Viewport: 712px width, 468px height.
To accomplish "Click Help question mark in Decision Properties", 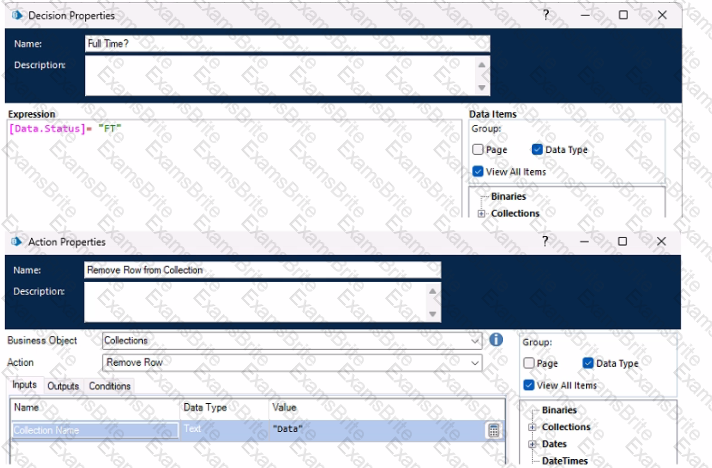I will click(546, 16).
